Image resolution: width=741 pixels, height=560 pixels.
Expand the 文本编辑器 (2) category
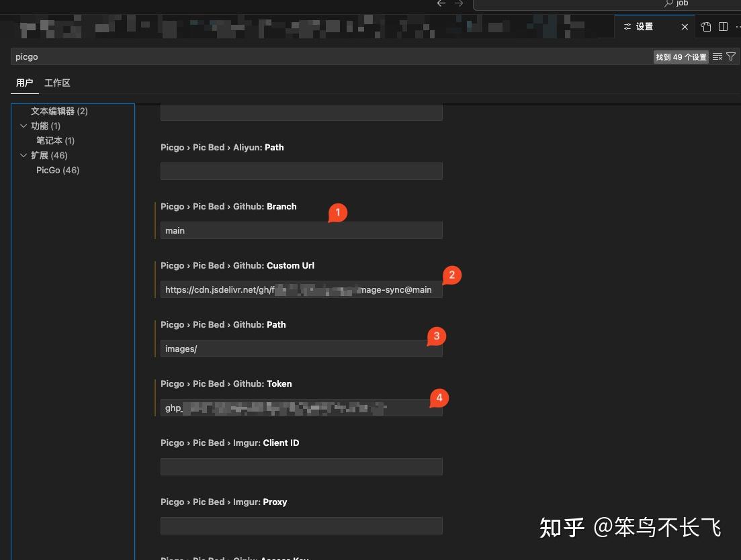coord(58,110)
